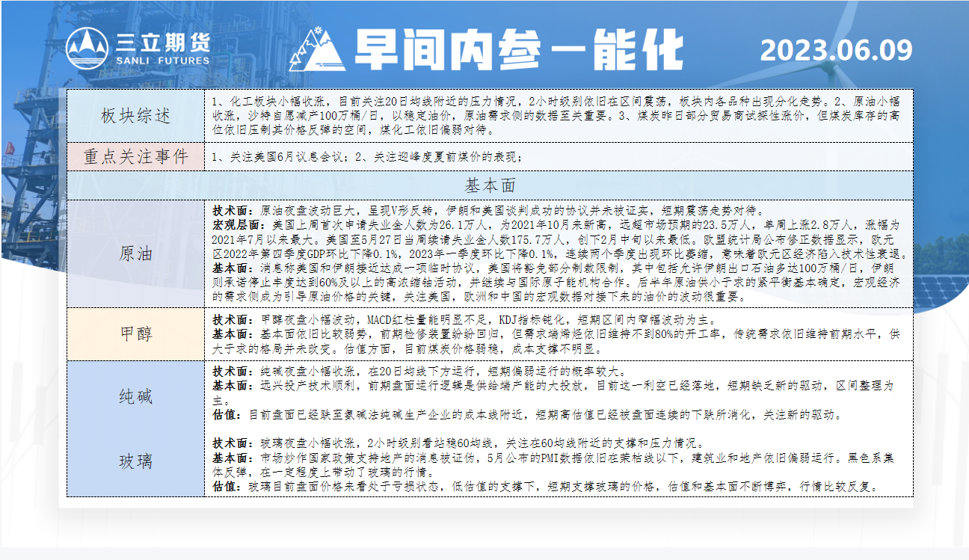Click the date 2023.06.09 in the header
The width and height of the screenshot is (969, 560).
(x=836, y=50)
